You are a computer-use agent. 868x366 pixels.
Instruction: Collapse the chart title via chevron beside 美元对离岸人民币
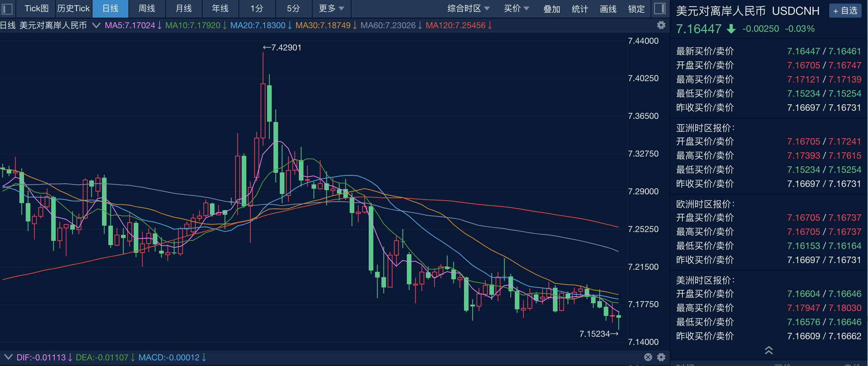tap(96, 25)
